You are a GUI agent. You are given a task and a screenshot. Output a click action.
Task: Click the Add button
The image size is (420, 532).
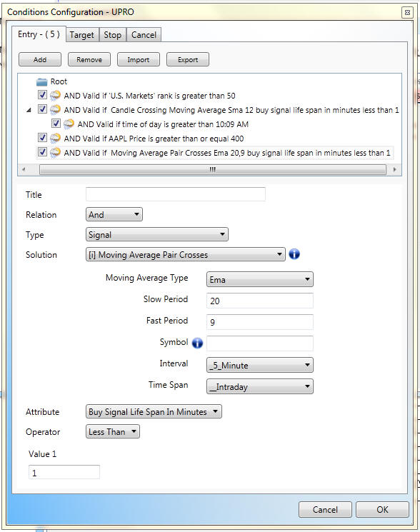pyautogui.click(x=40, y=60)
